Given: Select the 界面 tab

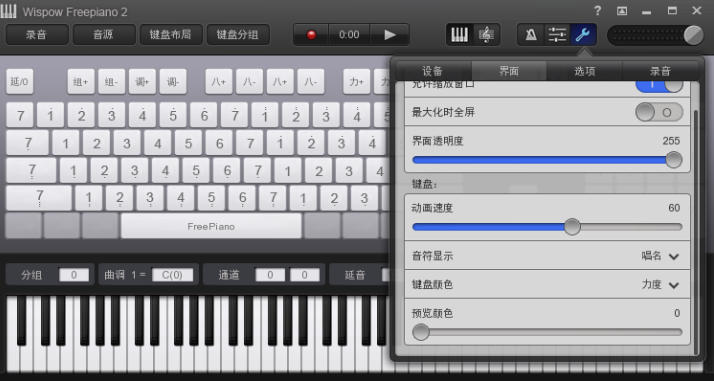Looking at the screenshot, I should [509, 71].
